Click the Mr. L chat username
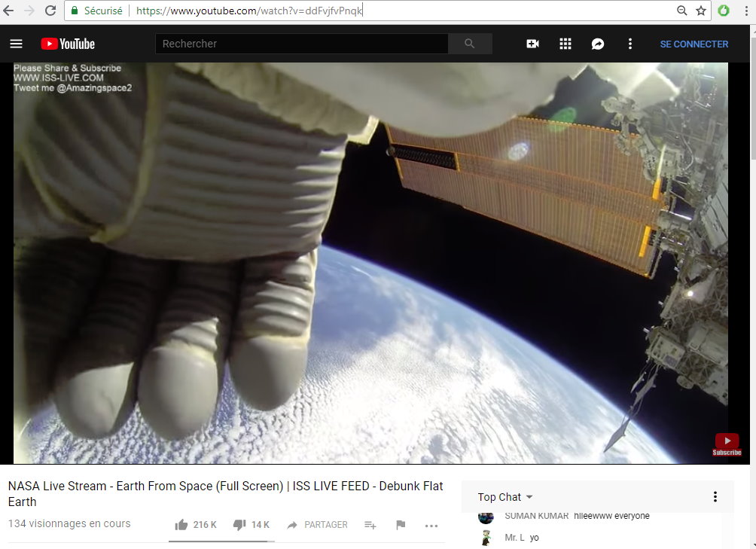Image resolution: width=756 pixels, height=549 pixels. tap(514, 538)
